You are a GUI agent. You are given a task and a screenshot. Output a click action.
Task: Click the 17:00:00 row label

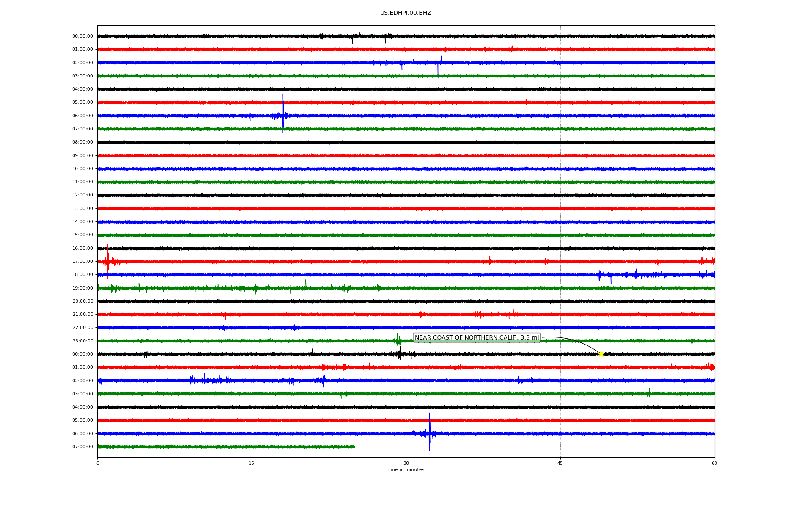82,262
